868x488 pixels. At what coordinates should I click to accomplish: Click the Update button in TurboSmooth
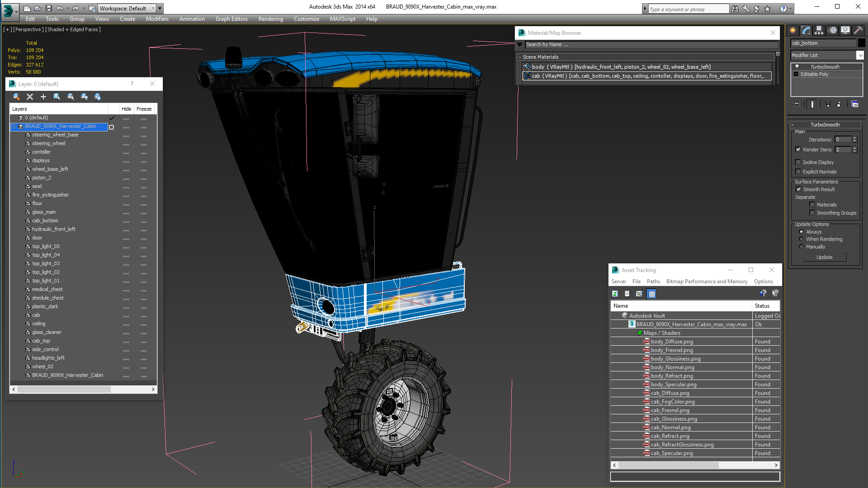pos(825,257)
